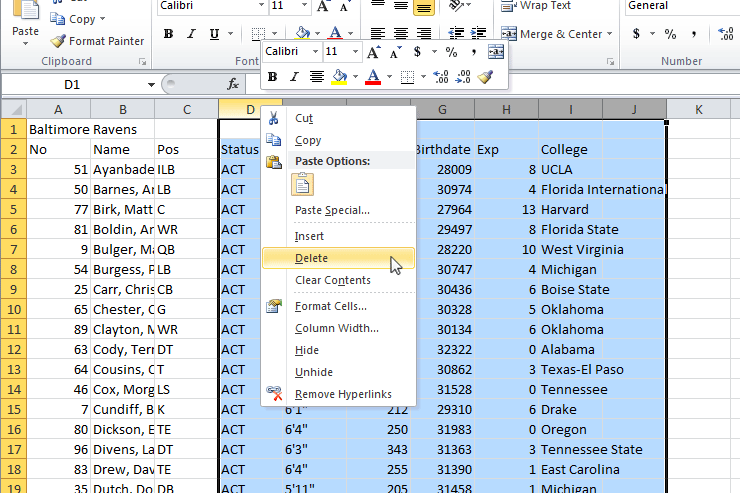Open the ribbon borders dropdown arrow
The width and height of the screenshot is (740, 493).
[x=274, y=34]
